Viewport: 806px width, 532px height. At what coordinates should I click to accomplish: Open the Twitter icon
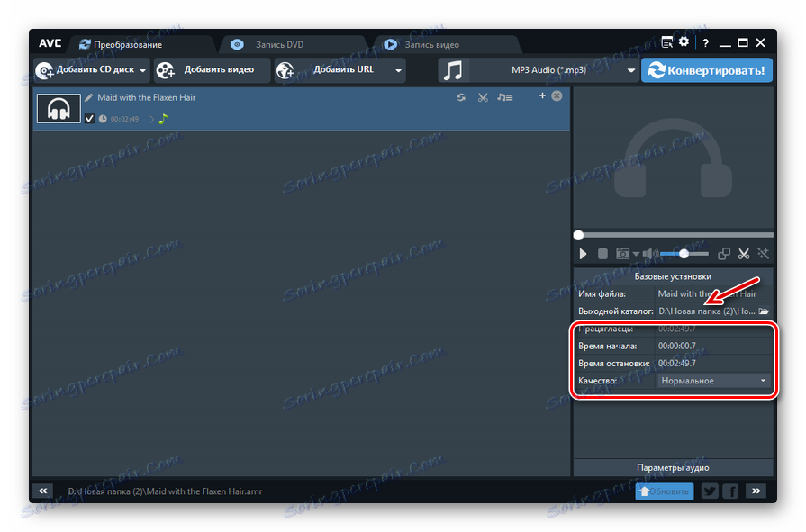tap(710, 491)
